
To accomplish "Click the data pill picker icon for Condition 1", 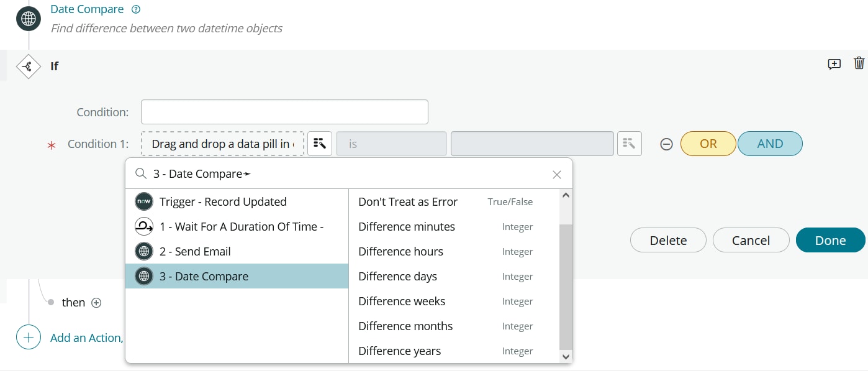I will [320, 144].
